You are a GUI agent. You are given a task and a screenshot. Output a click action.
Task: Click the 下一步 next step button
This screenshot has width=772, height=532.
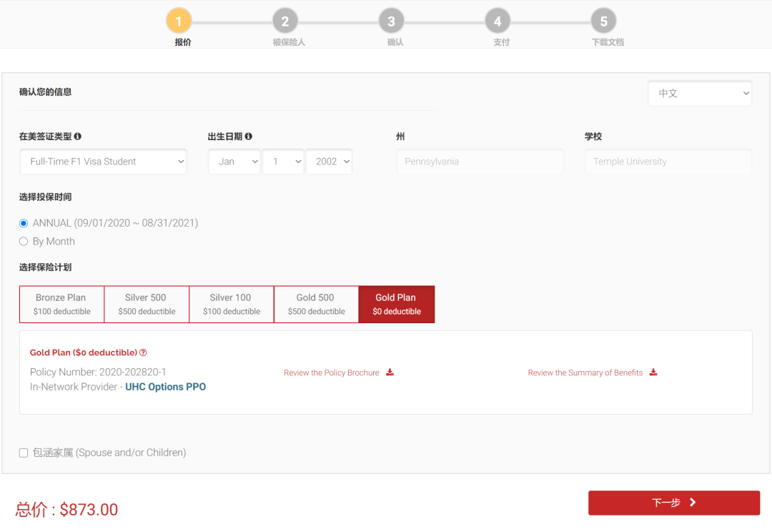tap(674, 503)
